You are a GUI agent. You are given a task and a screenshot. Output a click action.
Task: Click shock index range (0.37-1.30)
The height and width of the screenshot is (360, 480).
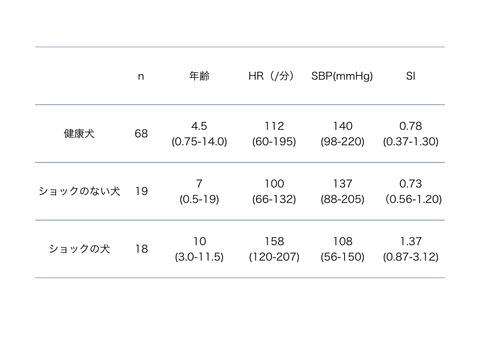point(411,142)
